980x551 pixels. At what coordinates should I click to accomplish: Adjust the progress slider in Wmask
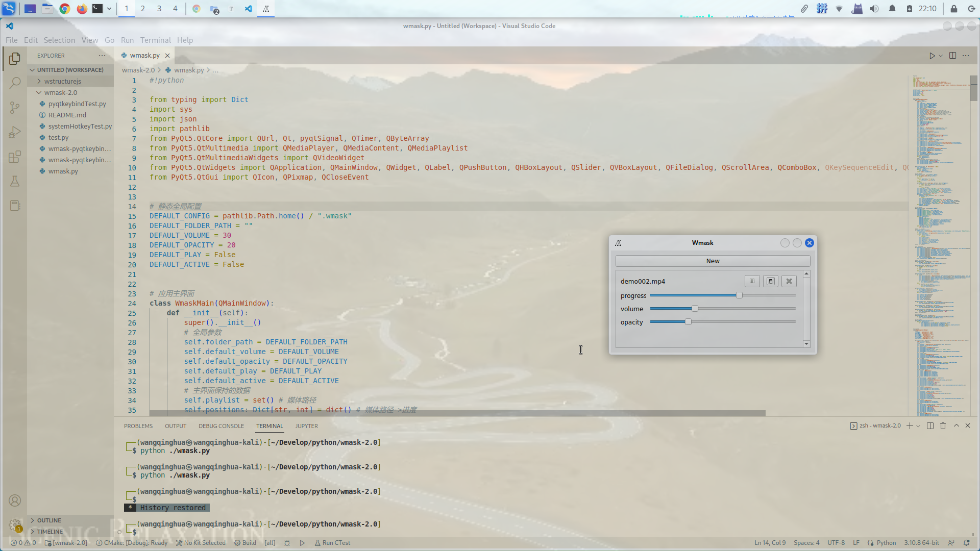click(723, 295)
